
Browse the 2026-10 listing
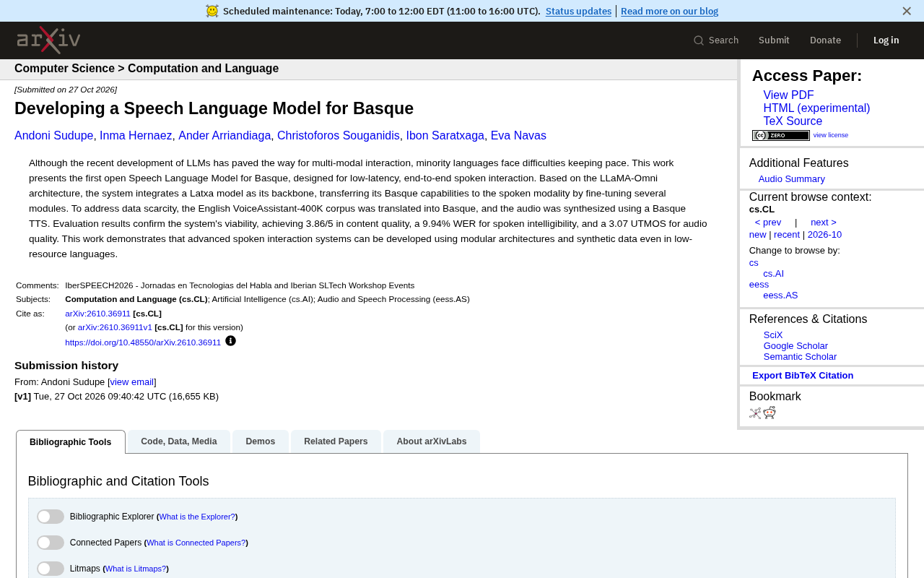tap(824, 235)
